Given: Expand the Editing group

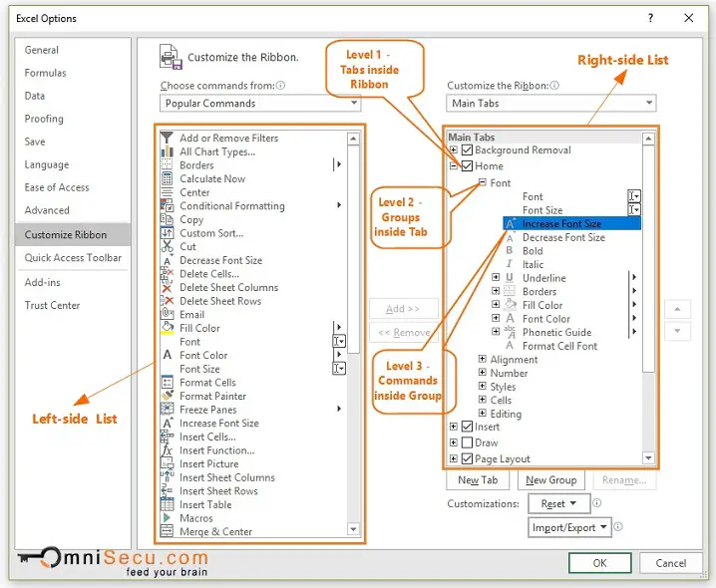Looking at the screenshot, I should pyautogui.click(x=483, y=413).
